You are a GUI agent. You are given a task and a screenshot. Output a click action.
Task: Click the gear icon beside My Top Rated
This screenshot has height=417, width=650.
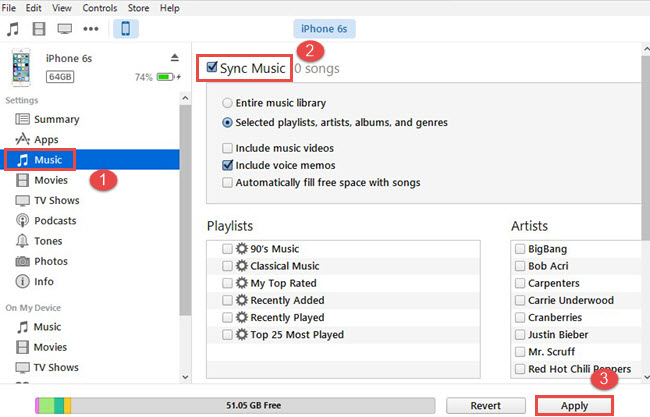coord(242,283)
